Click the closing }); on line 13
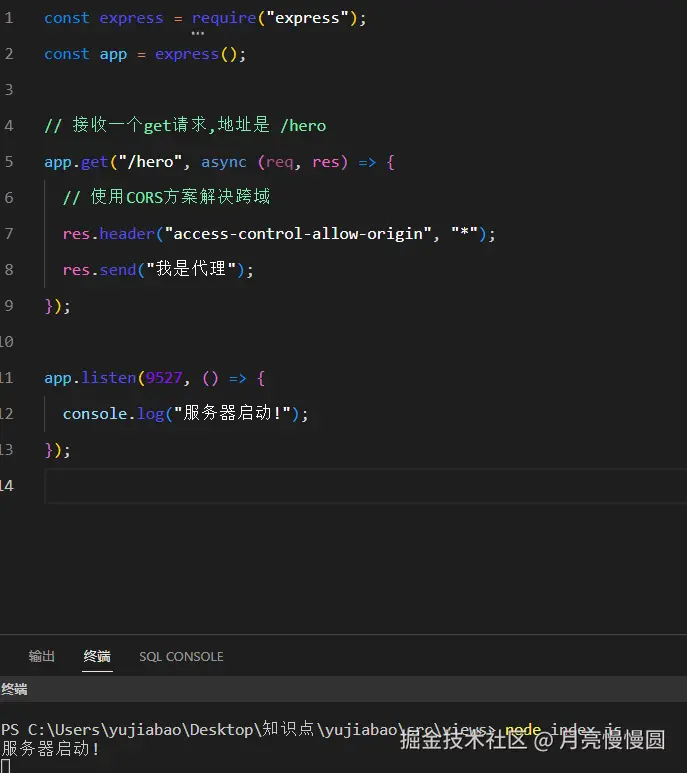This screenshot has width=687, height=773. tap(58, 450)
